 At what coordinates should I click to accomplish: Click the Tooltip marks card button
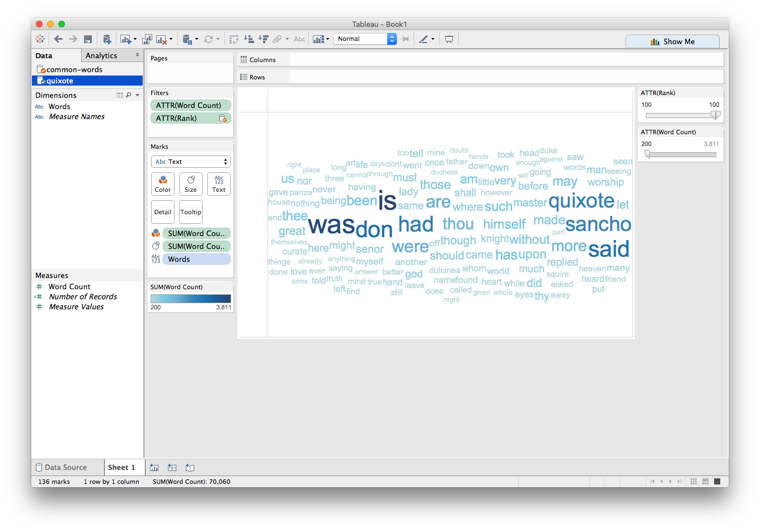click(x=191, y=212)
